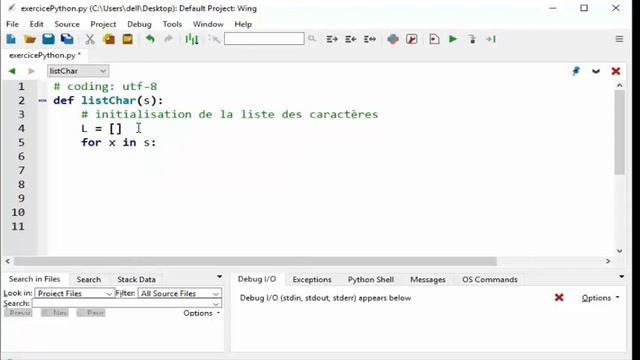Open Options menu in Search in Files
The width and height of the screenshot is (640, 360).
tap(201, 313)
